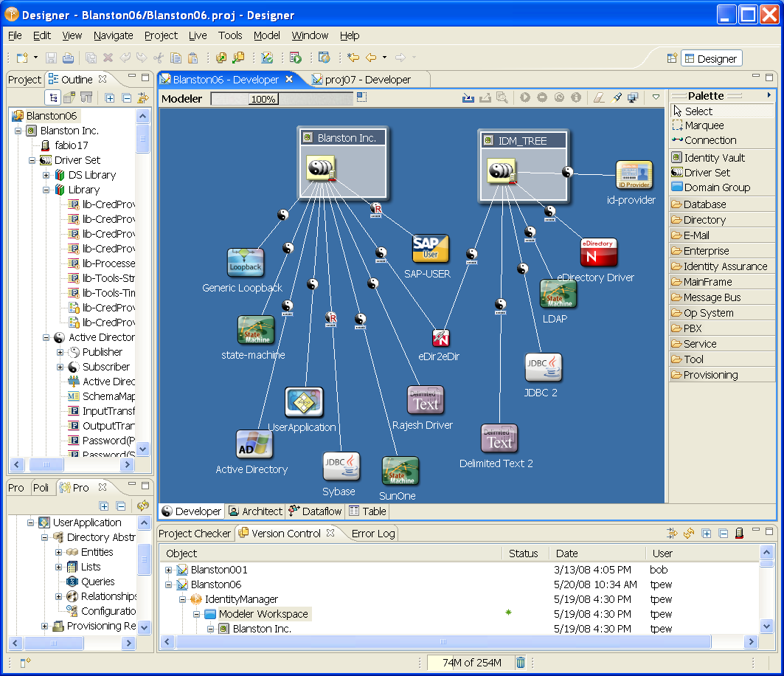Activate the Connection tool in Palette

pos(710,140)
